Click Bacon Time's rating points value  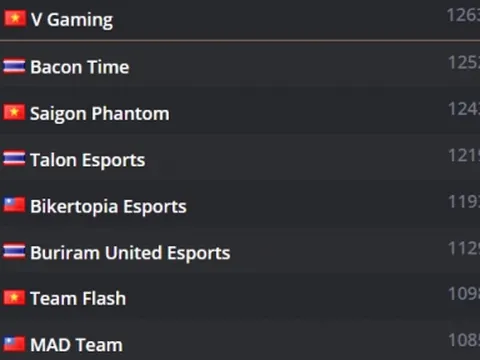coord(464,62)
